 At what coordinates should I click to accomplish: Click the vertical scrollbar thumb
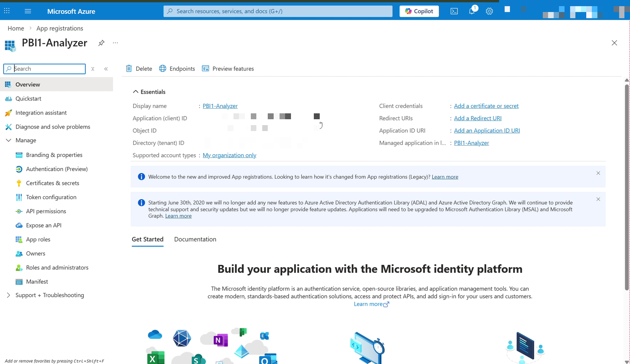(x=627, y=187)
